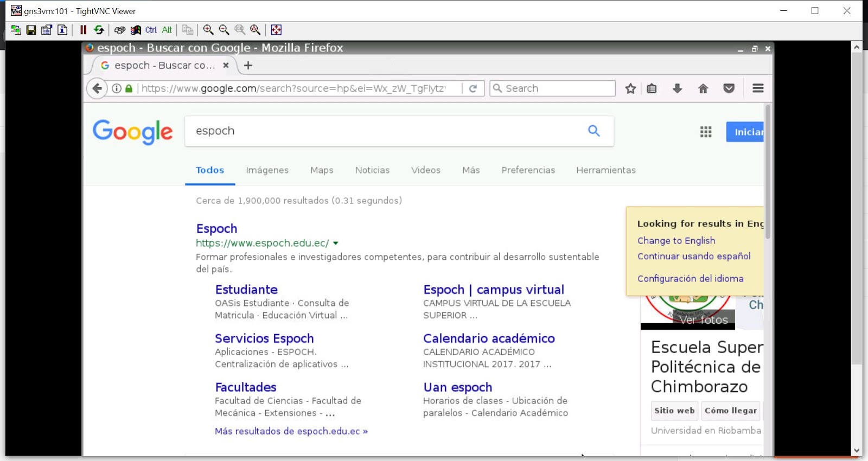Go to Firefox home page
Screen dimensions: 868x461
pos(703,88)
